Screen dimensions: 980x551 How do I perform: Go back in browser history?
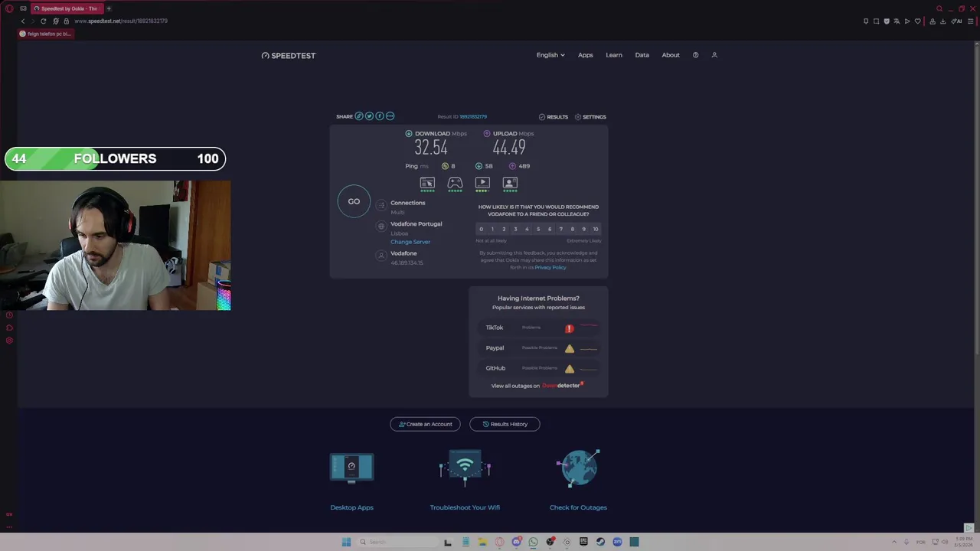tap(23, 21)
